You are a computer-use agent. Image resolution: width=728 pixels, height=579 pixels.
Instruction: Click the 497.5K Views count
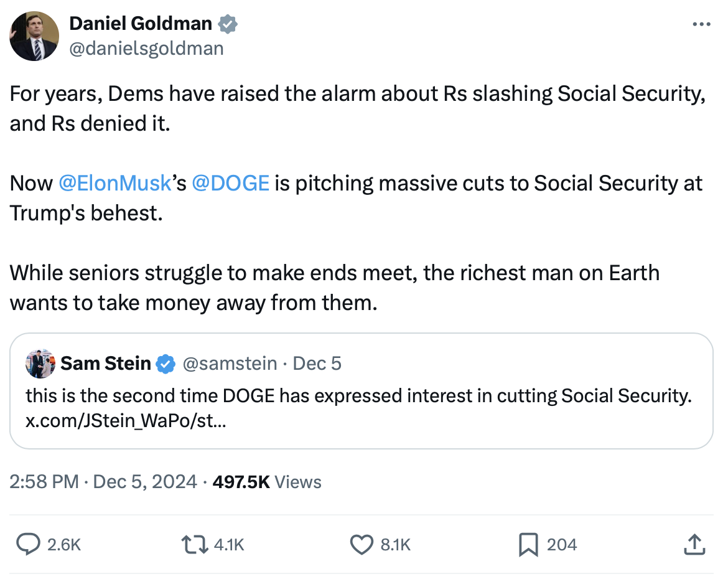tap(267, 482)
